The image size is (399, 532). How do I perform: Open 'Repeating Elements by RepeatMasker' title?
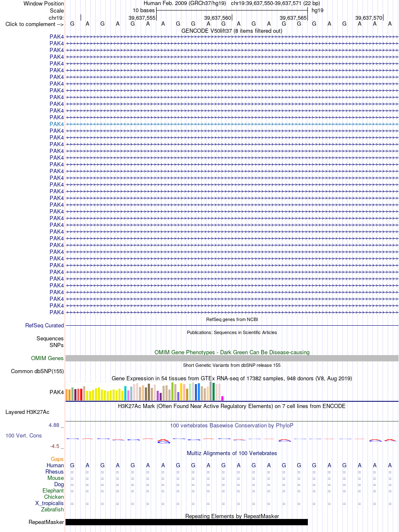(232, 516)
